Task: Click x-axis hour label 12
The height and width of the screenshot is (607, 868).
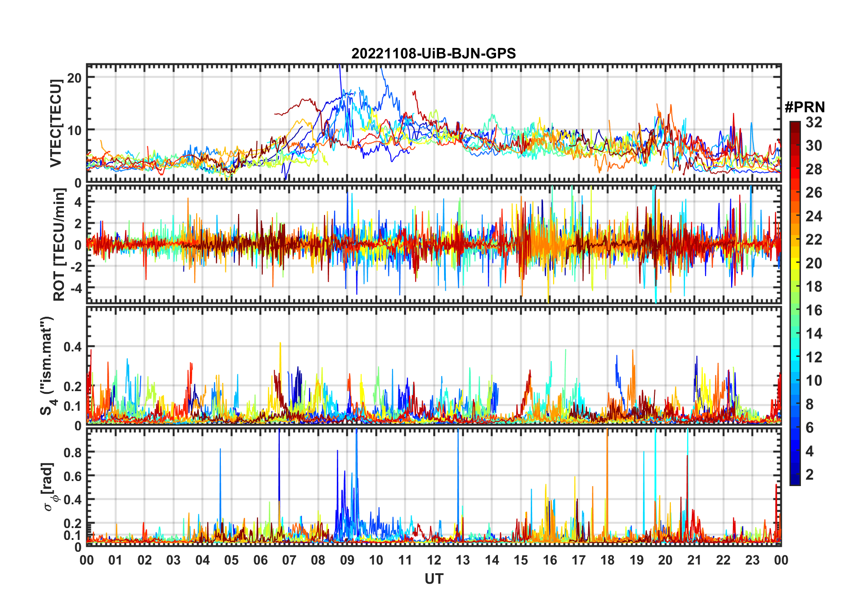Action: (x=434, y=560)
